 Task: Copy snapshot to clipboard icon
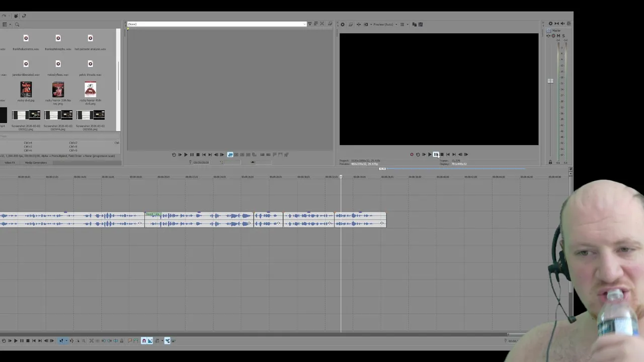[415, 24]
